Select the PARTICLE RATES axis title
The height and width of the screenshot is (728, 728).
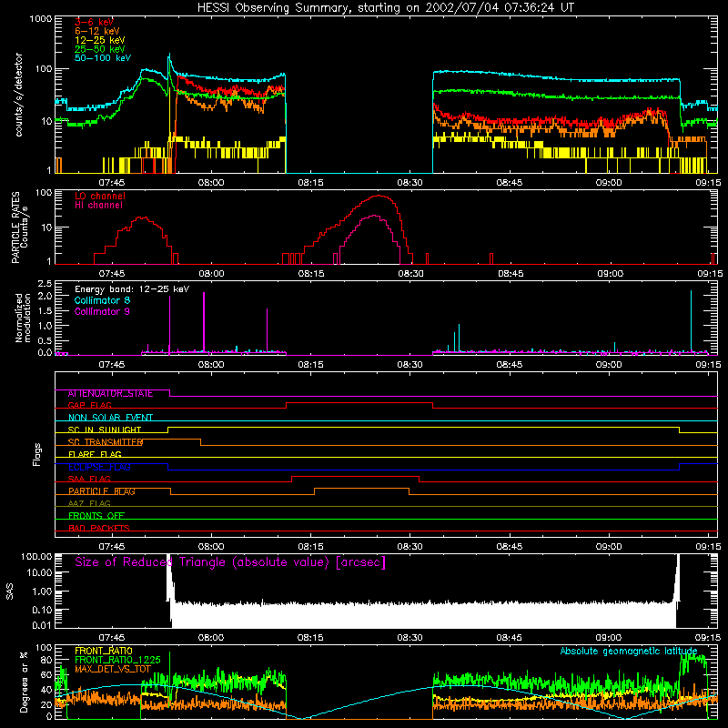click(x=15, y=227)
